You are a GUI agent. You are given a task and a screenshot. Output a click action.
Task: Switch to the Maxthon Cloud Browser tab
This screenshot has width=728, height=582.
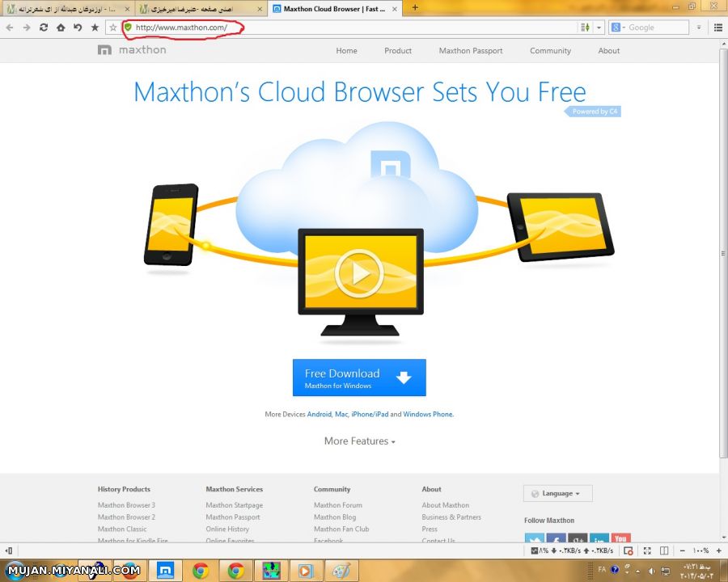[x=335, y=8]
